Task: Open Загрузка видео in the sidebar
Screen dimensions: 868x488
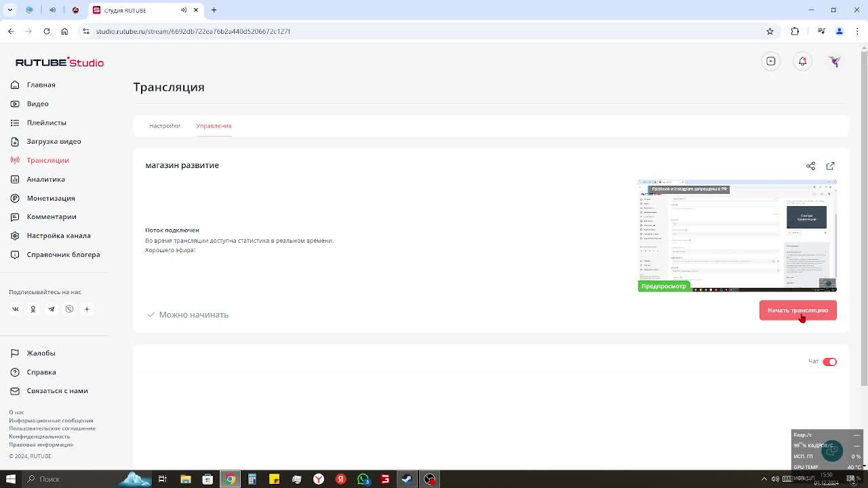Action: pos(54,141)
